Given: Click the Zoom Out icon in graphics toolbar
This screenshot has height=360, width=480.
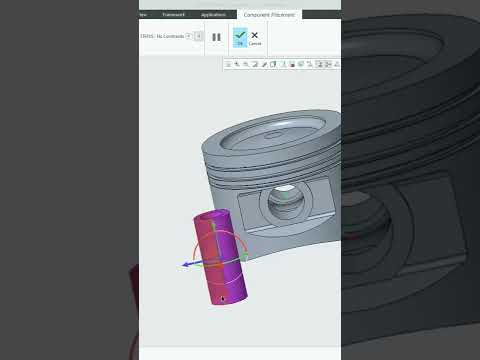Looking at the screenshot, I should click(x=246, y=64).
